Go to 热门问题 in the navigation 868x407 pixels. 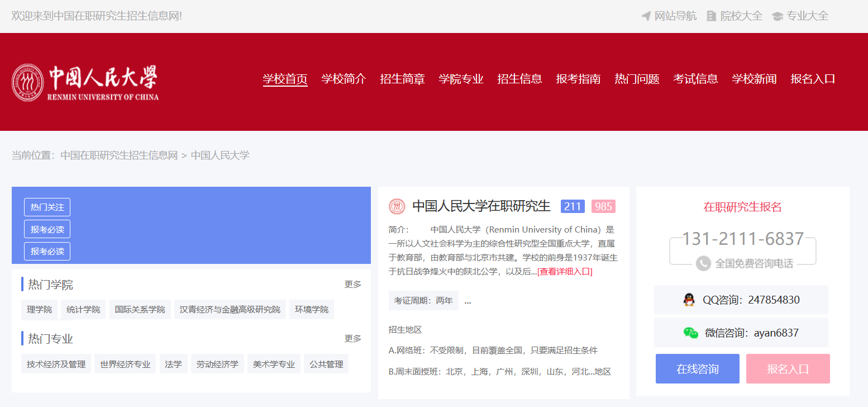637,79
